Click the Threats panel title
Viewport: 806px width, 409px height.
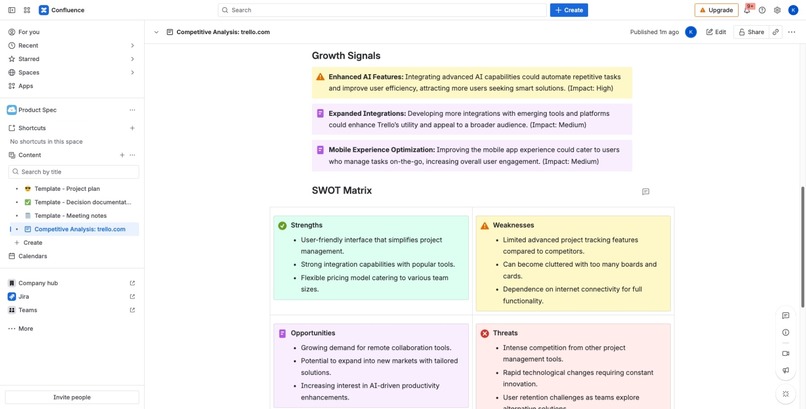click(505, 333)
